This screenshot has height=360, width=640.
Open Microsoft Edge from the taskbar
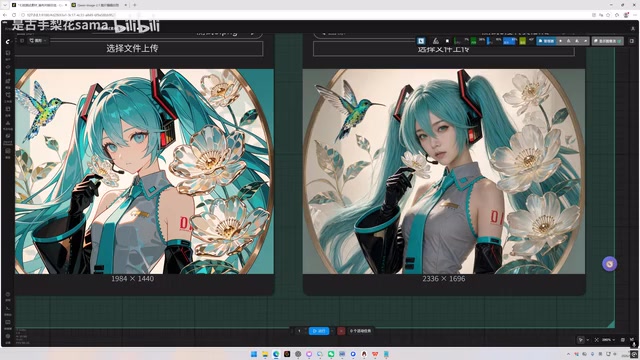coord(276,354)
